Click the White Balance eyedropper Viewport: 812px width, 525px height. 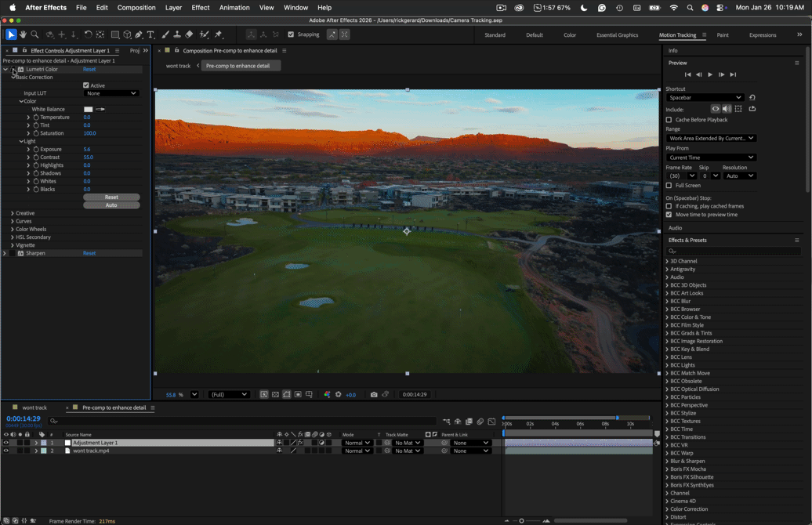[100, 109]
